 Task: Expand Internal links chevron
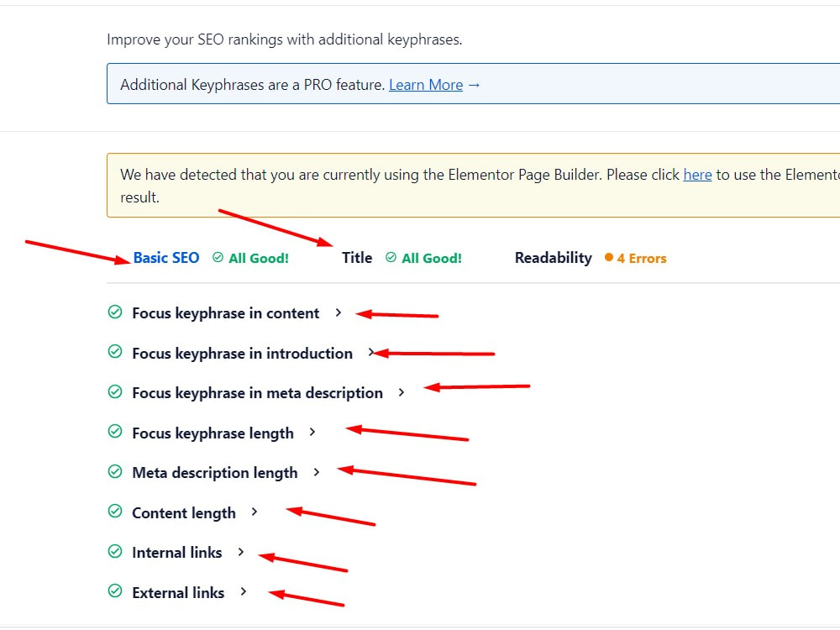[x=241, y=552]
